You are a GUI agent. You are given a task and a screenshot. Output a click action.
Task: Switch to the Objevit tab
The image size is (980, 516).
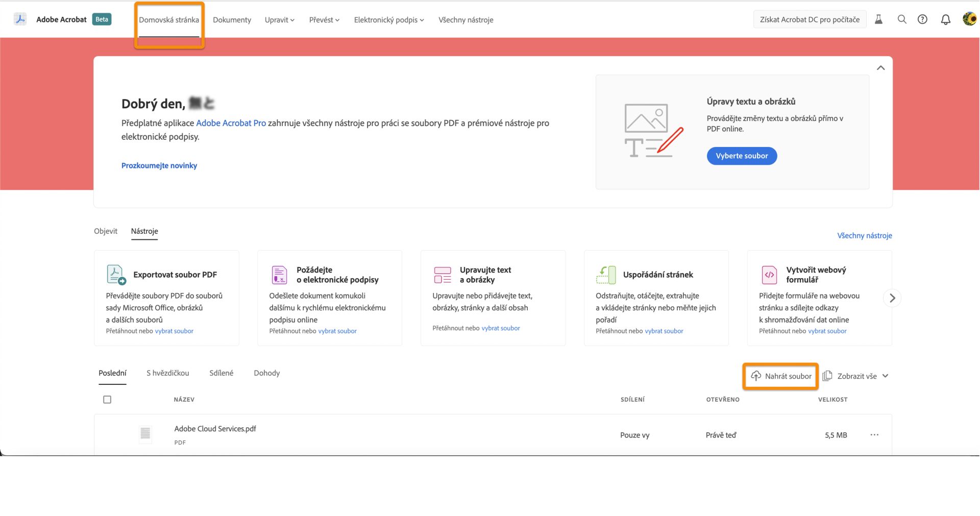pyautogui.click(x=106, y=231)
